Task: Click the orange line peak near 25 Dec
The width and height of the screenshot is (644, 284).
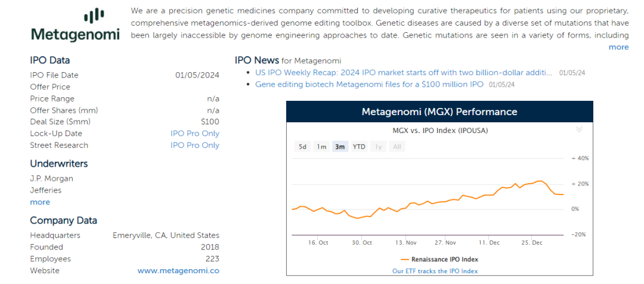Action: coord(540,181)
